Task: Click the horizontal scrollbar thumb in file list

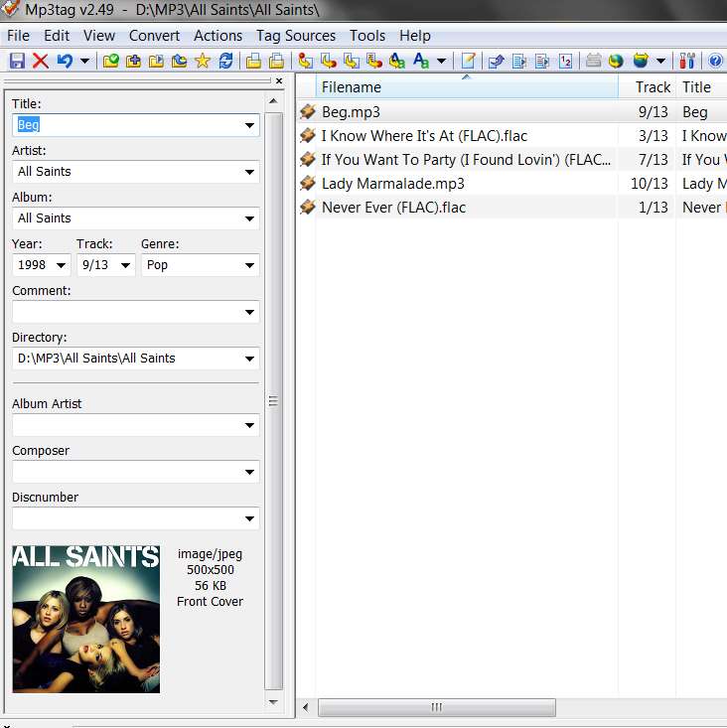Action: (x=436, y=707)
